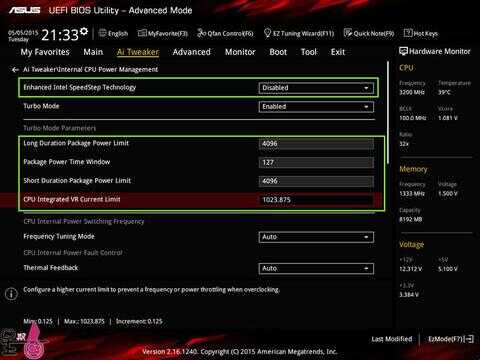
Task: Show Hot Keys help icon
Action: pos(408,33)
